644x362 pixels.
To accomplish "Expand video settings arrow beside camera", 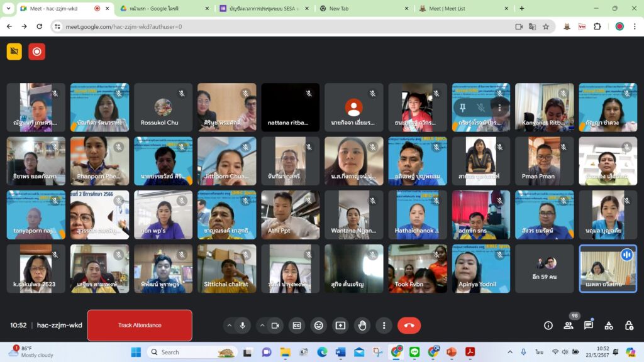I will [x=262, y=326].
